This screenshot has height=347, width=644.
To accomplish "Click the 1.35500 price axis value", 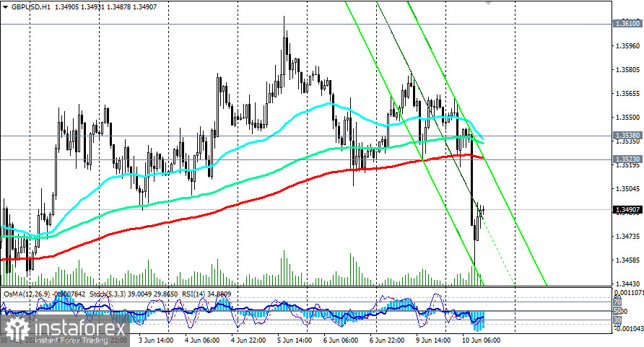I will (628, 118).
